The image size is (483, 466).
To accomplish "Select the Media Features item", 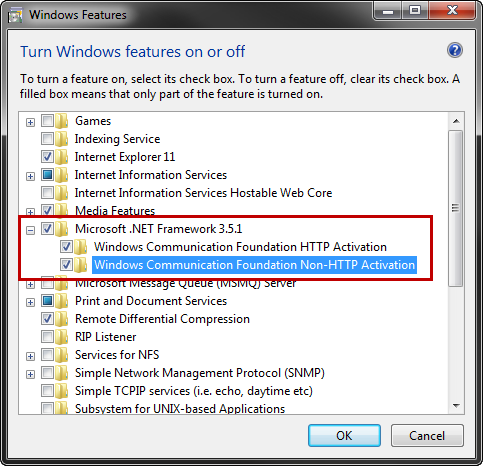I will [115, 211].
